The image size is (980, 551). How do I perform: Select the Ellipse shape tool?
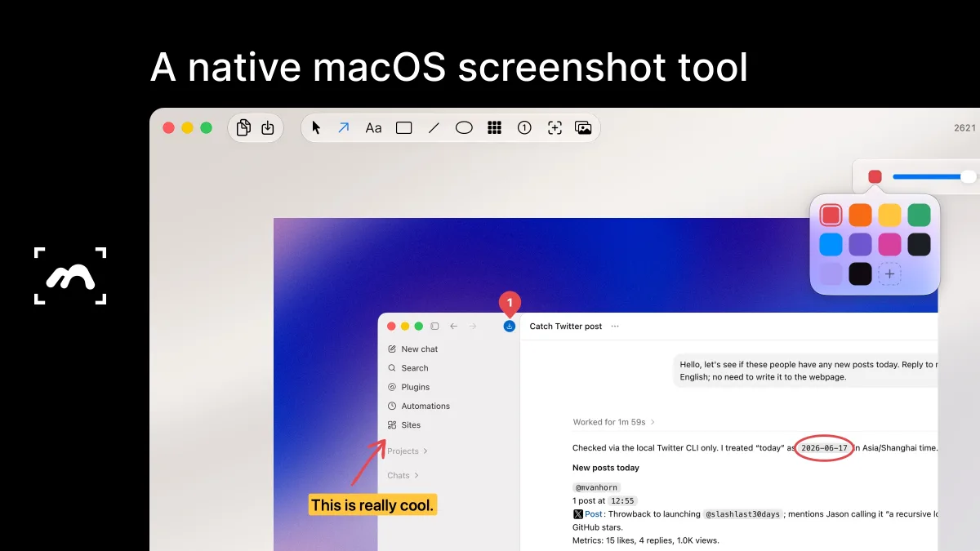(464, 127)
